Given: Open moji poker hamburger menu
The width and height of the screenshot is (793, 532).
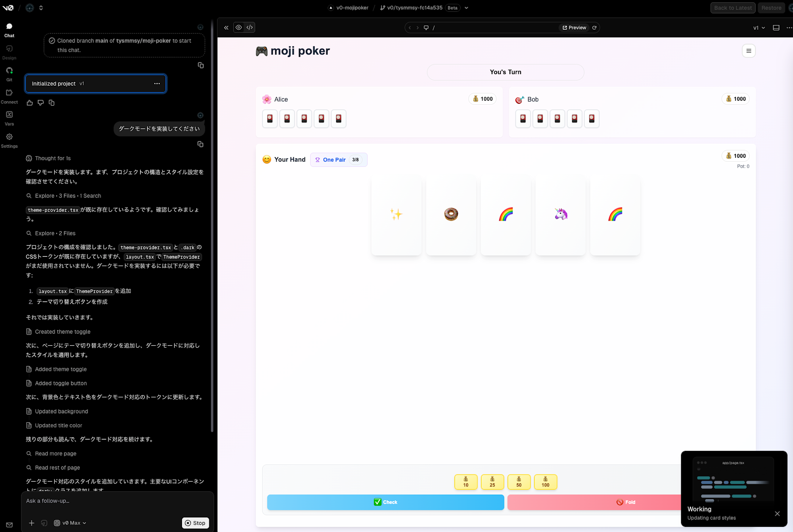Looking at the screenshot, I should click(x=749, y=51).
